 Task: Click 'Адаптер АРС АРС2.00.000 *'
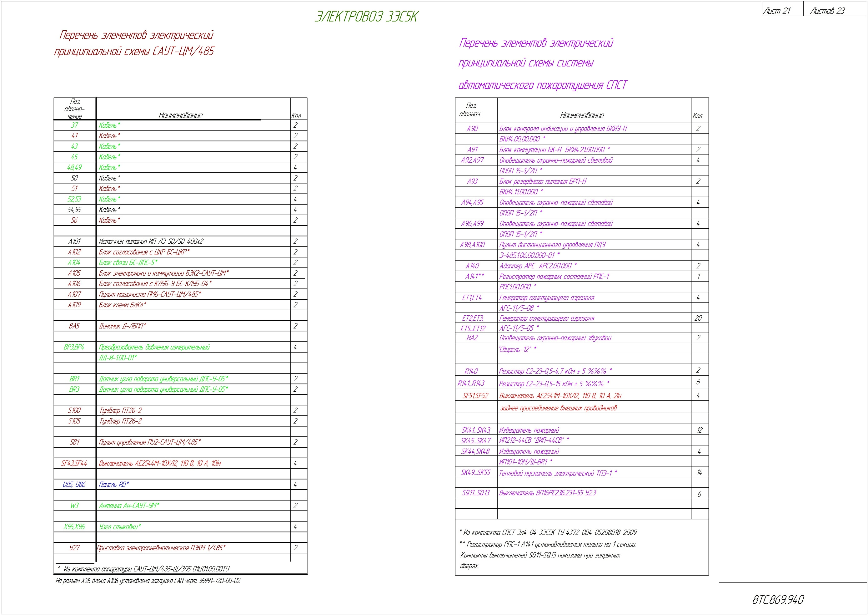pos(538,266)
